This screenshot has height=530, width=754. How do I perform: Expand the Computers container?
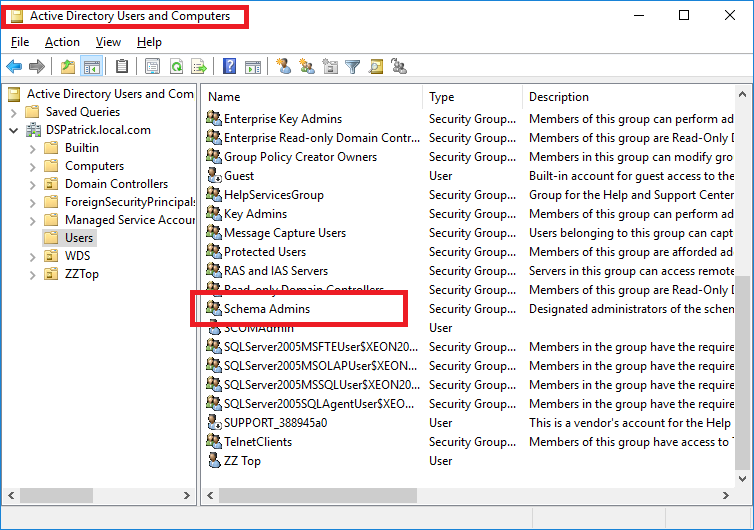point(32,167)
